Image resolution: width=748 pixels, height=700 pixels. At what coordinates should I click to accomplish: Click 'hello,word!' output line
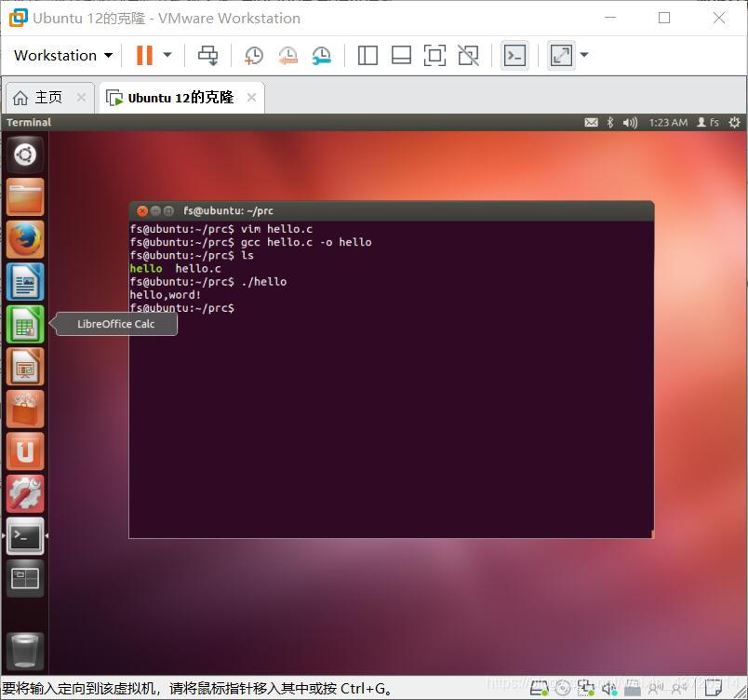click(165, 295)
